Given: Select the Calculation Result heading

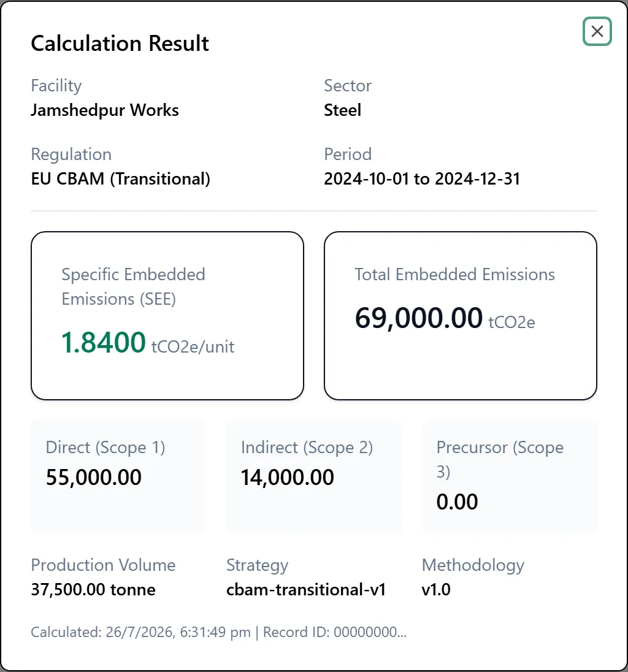Looking at the screenshot, I should coord(120,44).
